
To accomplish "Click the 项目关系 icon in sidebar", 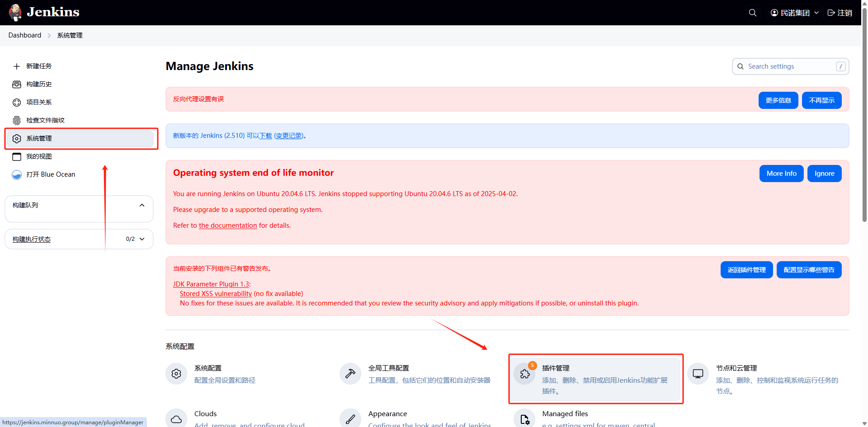I will point(17,103).
